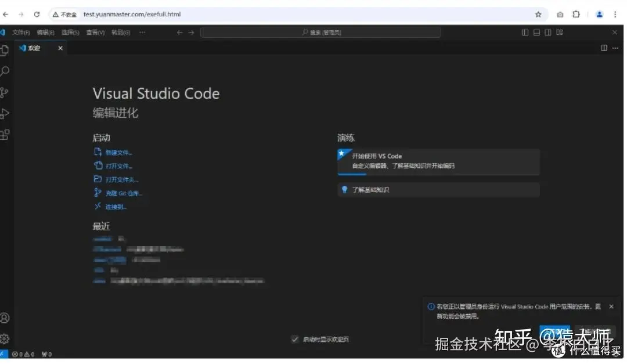This screenshot has height=364, width=627.
Task: Go forward in VS Code navigation
Action: pos(191,33)
